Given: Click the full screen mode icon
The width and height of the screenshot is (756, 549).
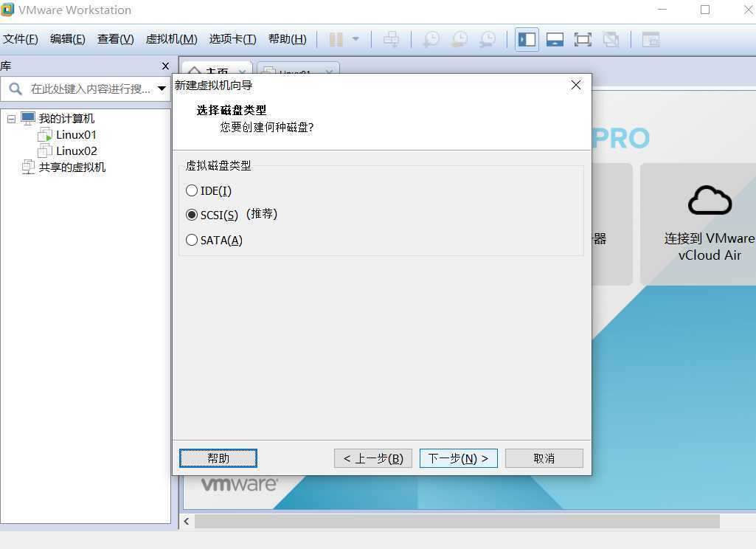Looking at the screenshot, I should (583, 40).
